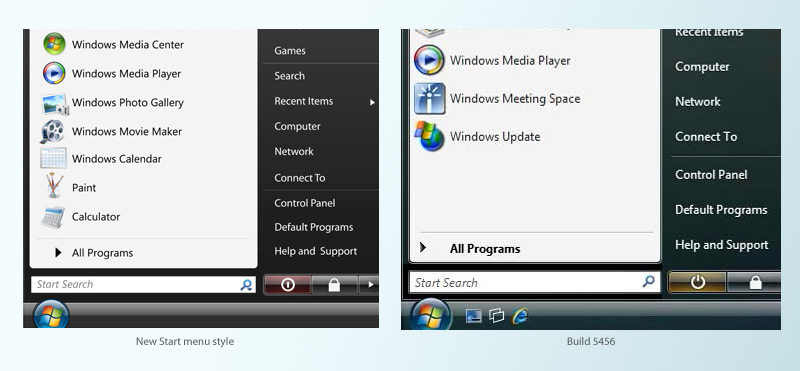Click search magnifier in Build 5456 search box
Screen dimensions: 800x371
pos(648,281)
